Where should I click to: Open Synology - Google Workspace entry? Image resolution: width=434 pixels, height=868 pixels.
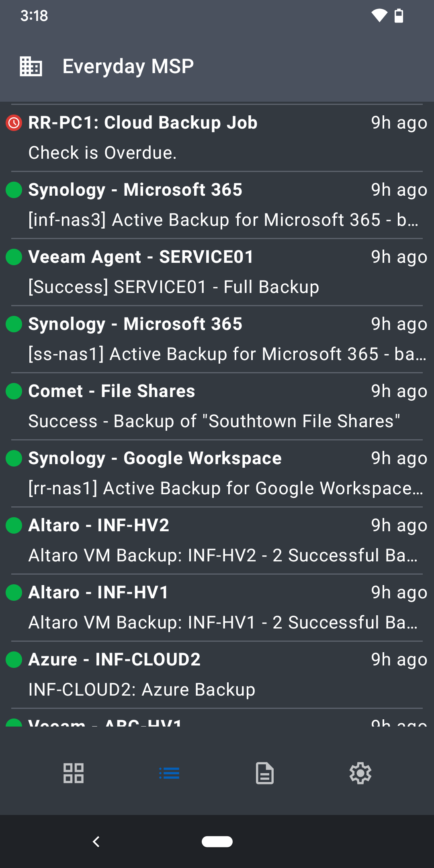tap(217, 473)
